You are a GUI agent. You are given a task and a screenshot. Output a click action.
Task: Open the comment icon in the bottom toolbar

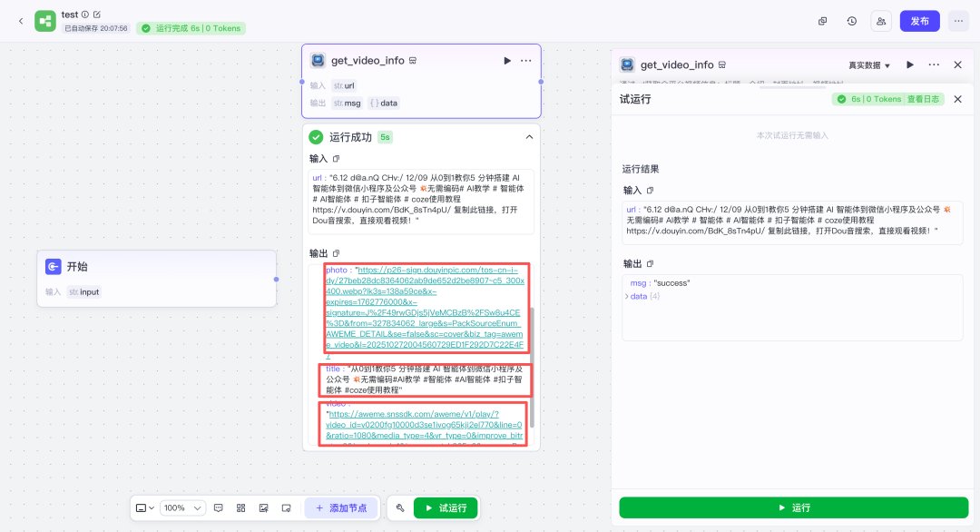click(218, 508)
